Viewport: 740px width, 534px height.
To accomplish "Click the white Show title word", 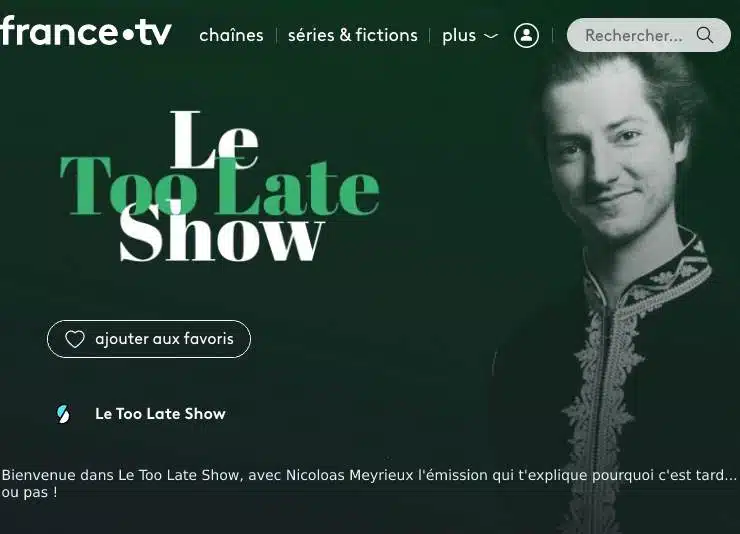I will pos(222,234).
